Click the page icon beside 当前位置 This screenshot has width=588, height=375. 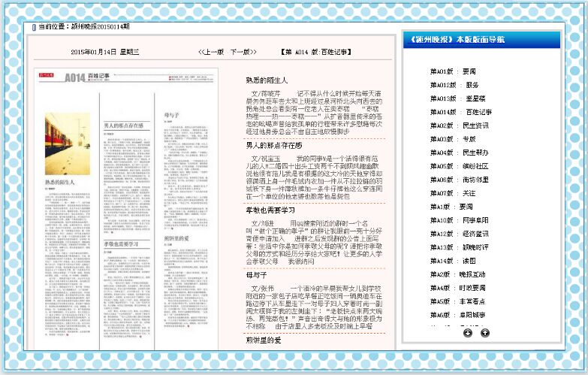click(x=33, y=27)
